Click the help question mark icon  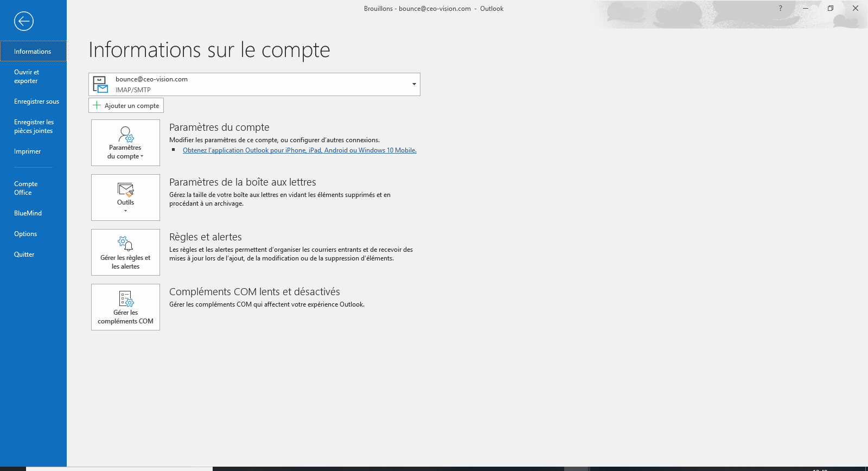(780, 8)
